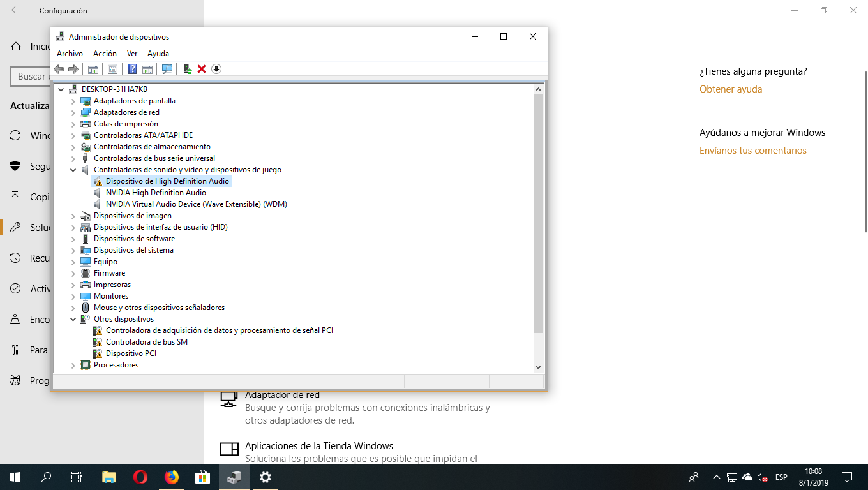Viewport: 868px width, 490px height.
Task: Launch Firefox from taskbar
Action: (172, 477)
